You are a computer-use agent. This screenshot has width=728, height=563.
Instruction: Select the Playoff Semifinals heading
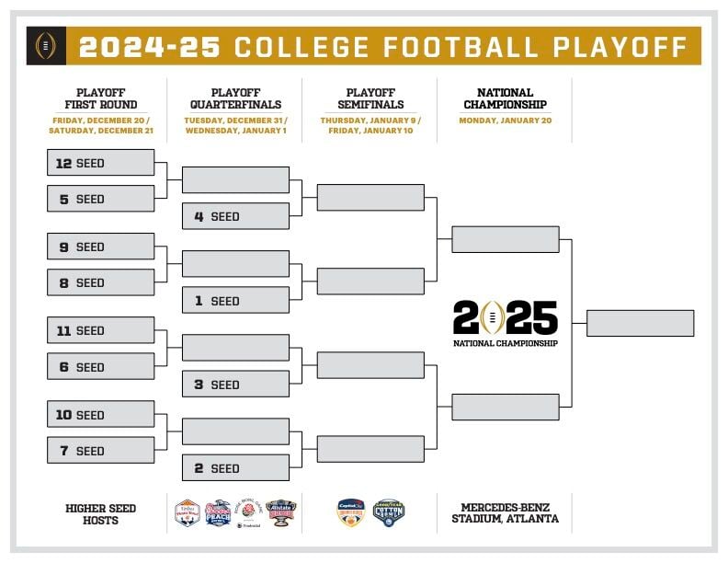[x=370, y=98]
